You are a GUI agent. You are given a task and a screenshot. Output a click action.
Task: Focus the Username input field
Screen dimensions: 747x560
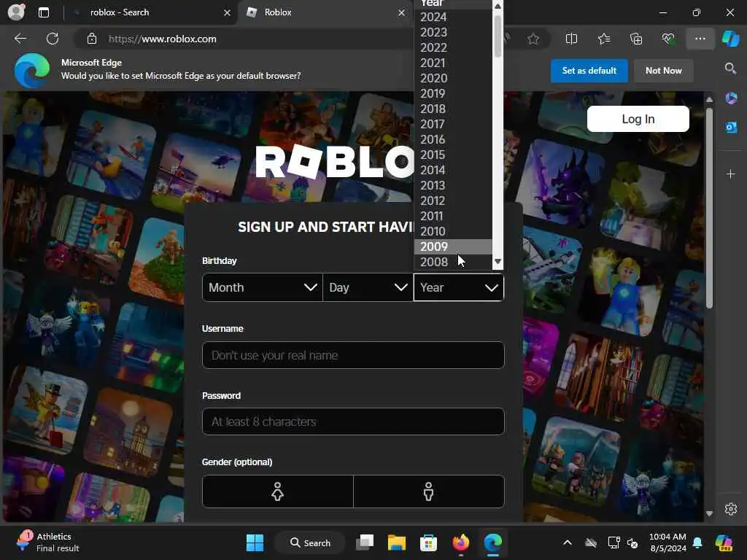[x=353, y=355]
